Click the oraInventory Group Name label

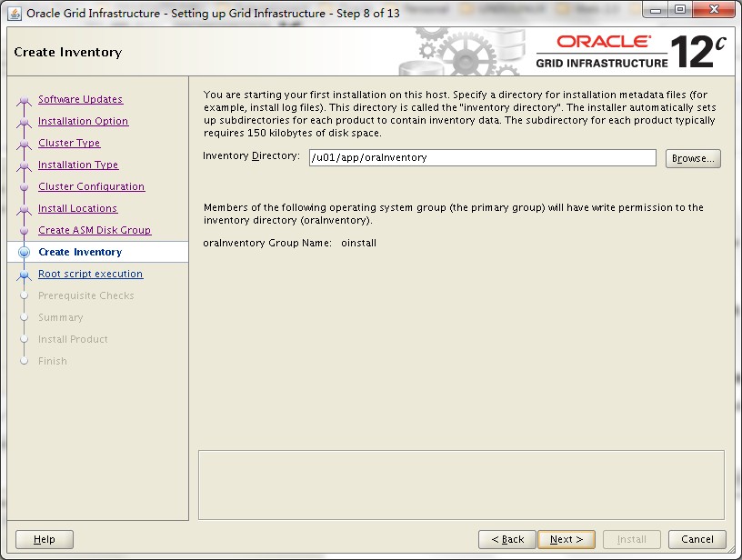point(267,243)
